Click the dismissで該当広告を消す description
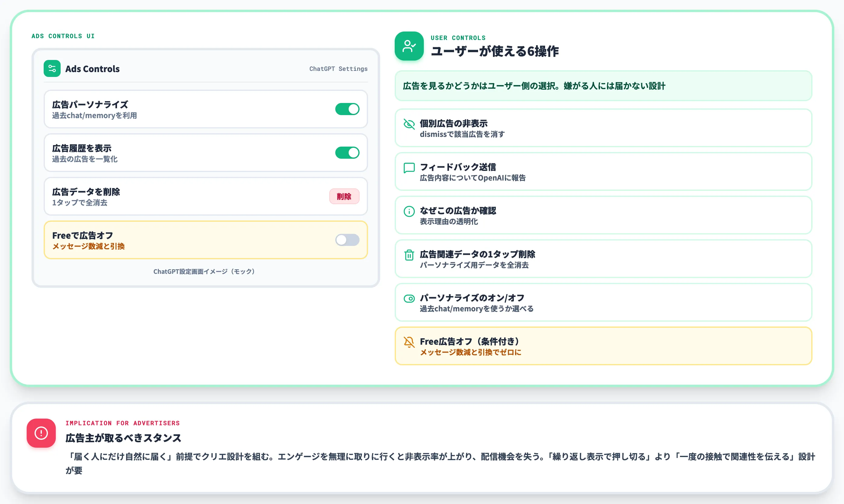844x504 pixels. coord(462,134)
